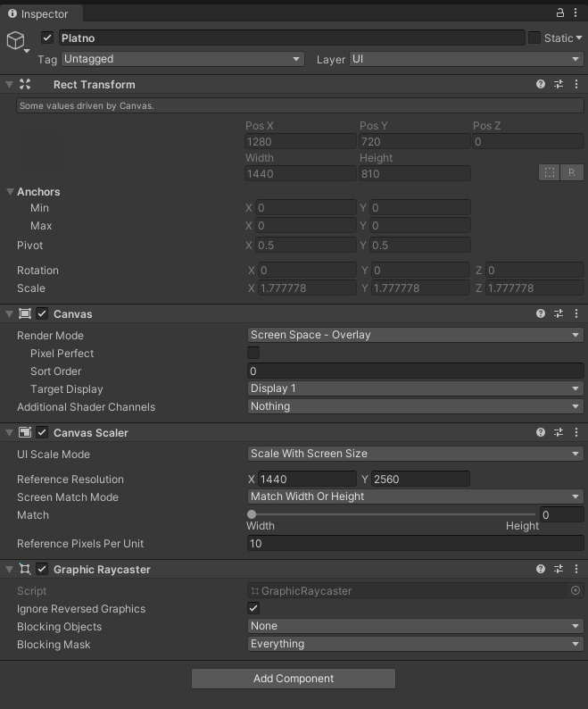Click the GraphicRaycaster script object picker
Viewport: 588px width, 709px height.
click(576, 591)
